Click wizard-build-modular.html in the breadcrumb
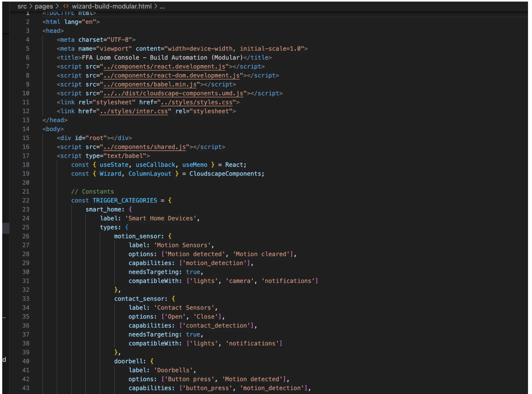Image resolution: width=532 pixels, height=394 pixels. point(111,6)
